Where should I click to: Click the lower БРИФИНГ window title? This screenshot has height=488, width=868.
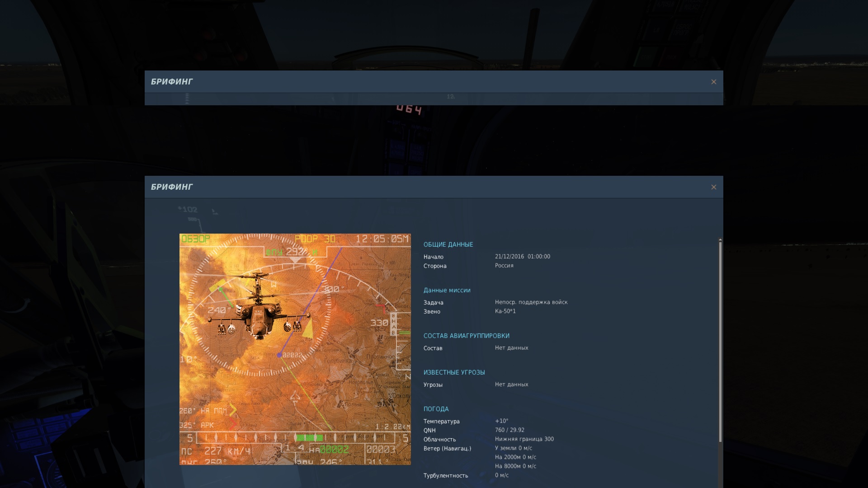point(172,187)
